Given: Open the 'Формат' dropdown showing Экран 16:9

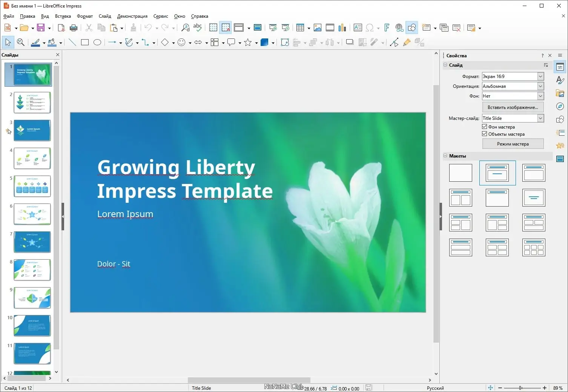Looking at the screenshot, I should (540, 77).
